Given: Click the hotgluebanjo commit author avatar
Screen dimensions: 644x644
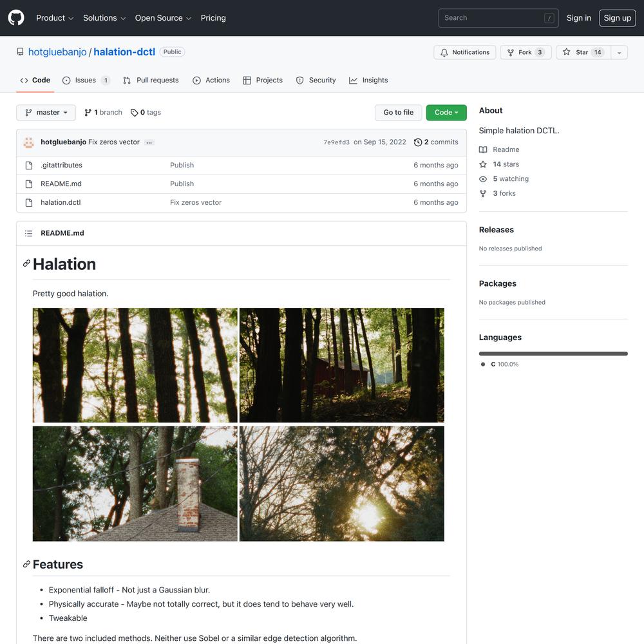Looking at the screenshot, I should point(29,142).
